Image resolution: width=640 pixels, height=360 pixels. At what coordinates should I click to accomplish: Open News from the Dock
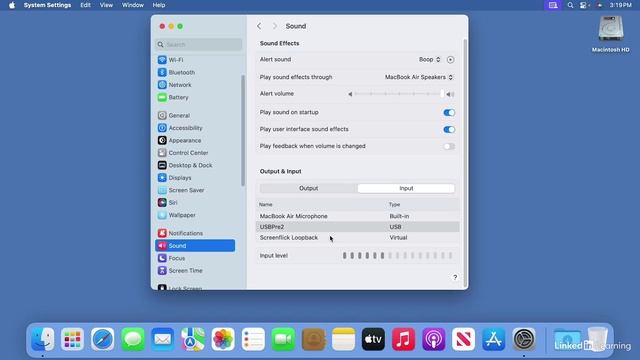click(463, 339)
